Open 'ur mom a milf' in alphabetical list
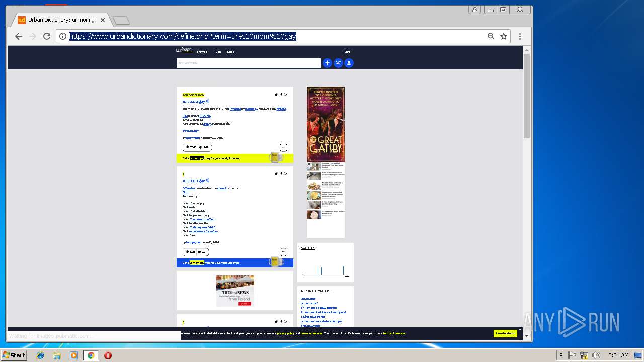The width and height of the screenshot is (644, 362). [309, 303]
